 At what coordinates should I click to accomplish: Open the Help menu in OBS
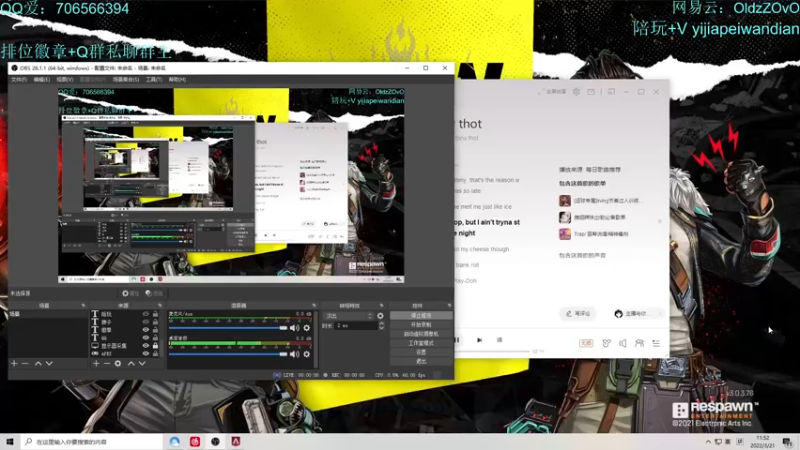177,80
